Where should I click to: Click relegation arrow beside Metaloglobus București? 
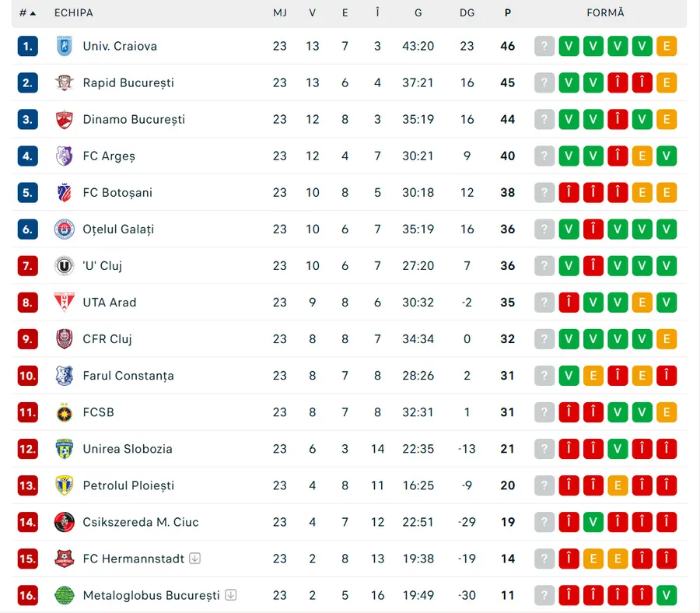(x=231, y=595)
